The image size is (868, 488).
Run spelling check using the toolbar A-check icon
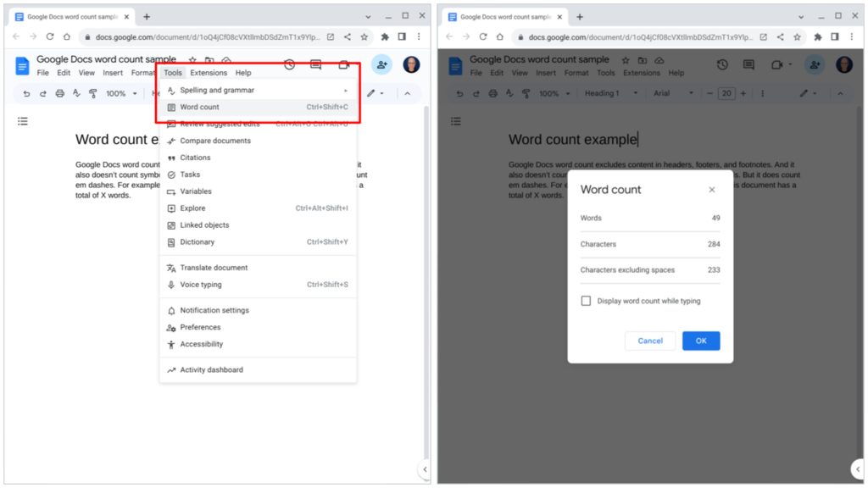point(77,93)
